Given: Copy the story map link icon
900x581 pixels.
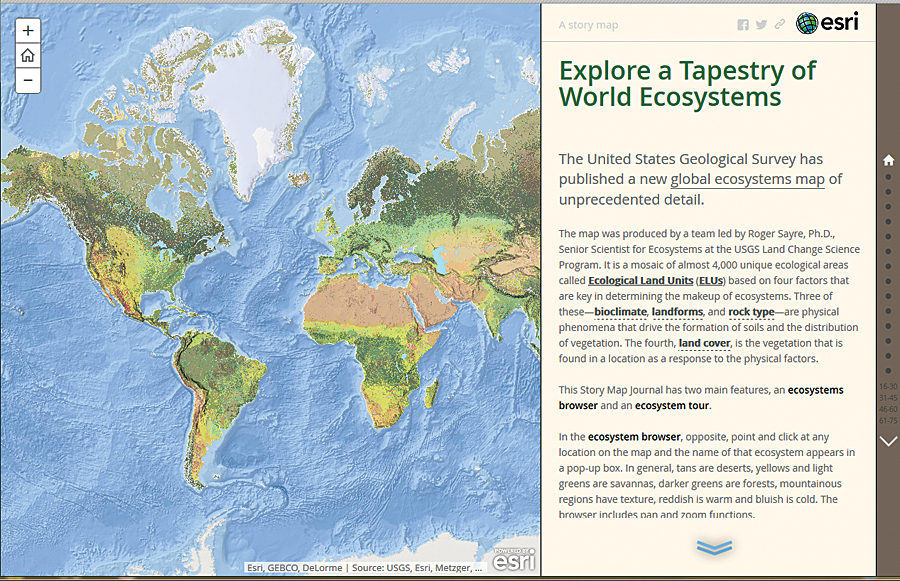Looking at the screenshot, I should tap(779, 23).
